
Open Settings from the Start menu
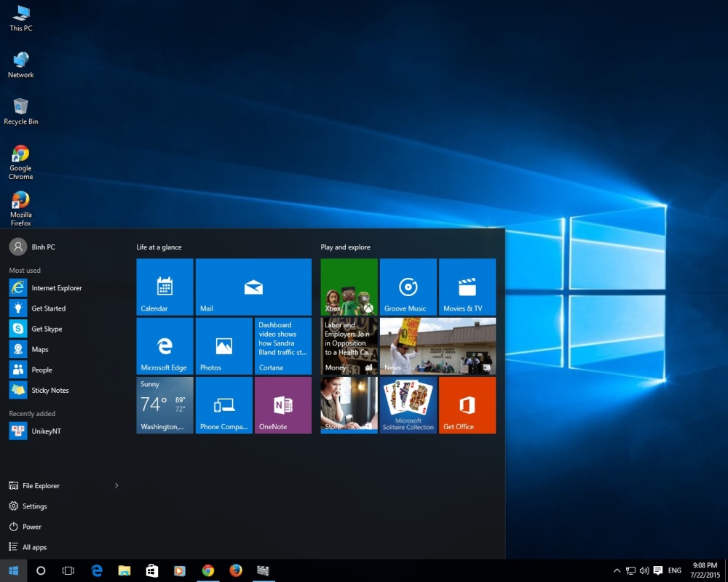pos(34,506)
